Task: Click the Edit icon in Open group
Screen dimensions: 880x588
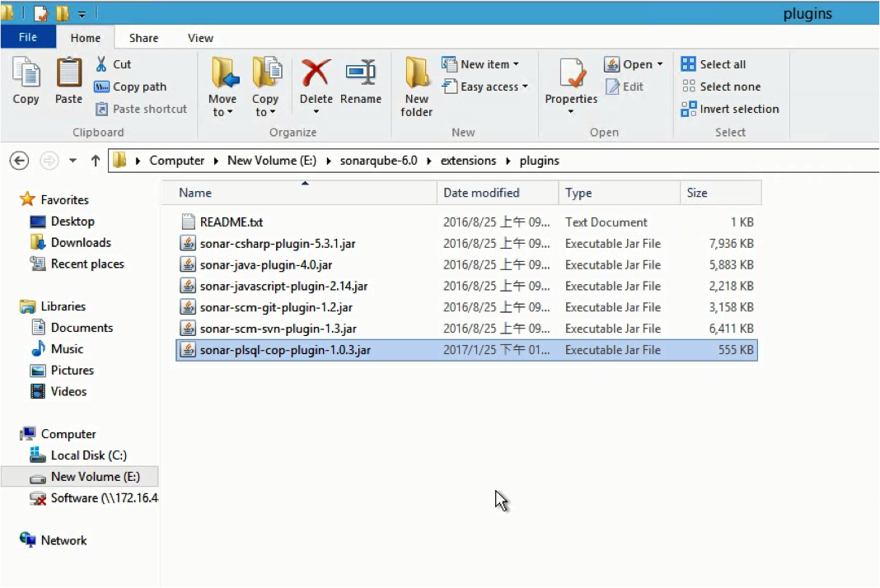Action: 613,86
